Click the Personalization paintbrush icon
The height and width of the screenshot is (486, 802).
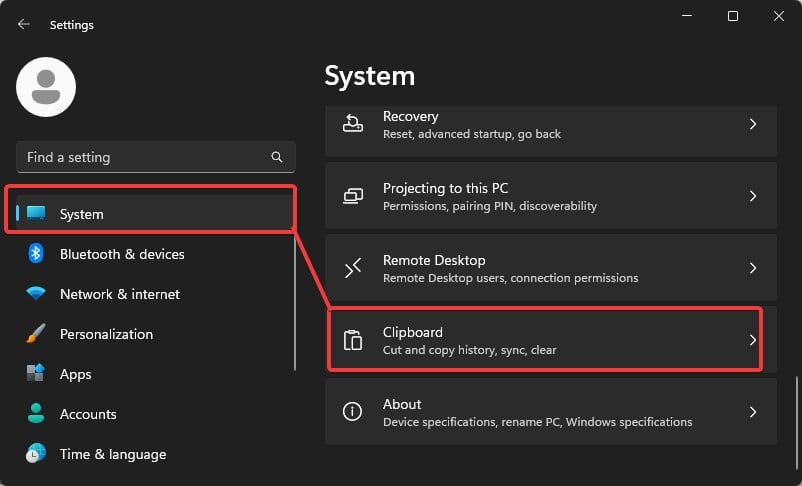36,334
